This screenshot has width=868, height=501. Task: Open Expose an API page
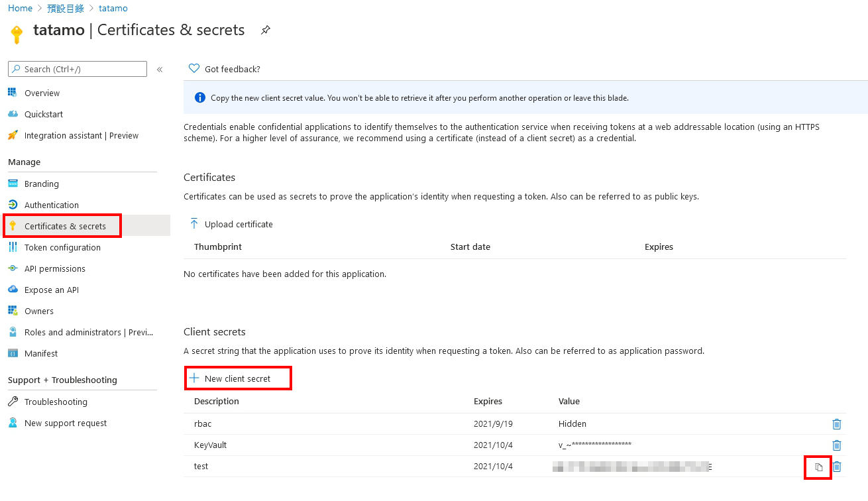[x=52, y=290]
